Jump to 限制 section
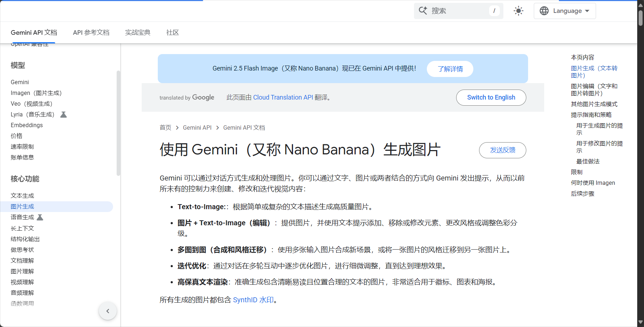The image size is (644, 327). 577,172
